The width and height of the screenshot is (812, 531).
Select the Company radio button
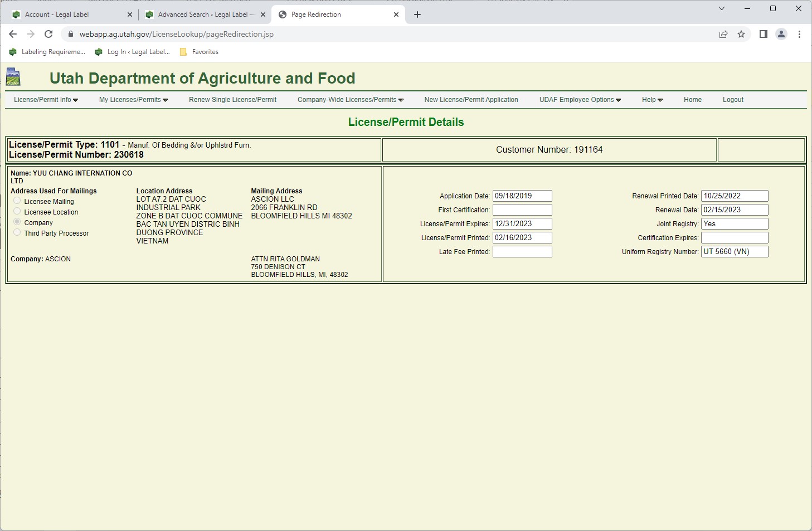pyautogui.click(x=17, y=222)
